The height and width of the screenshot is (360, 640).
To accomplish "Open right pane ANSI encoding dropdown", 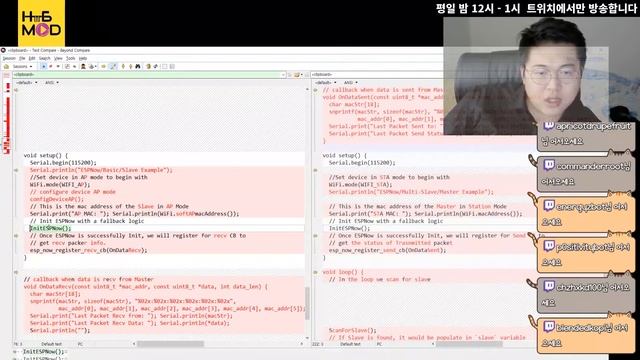I will [x=351, y=82].
